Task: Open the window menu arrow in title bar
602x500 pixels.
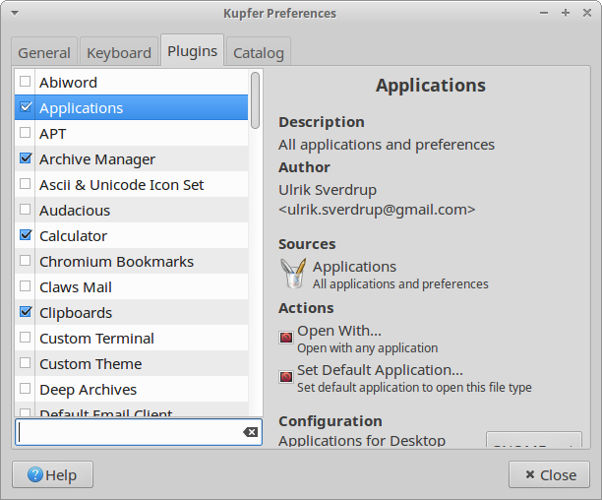Action: tap(15, 13)
